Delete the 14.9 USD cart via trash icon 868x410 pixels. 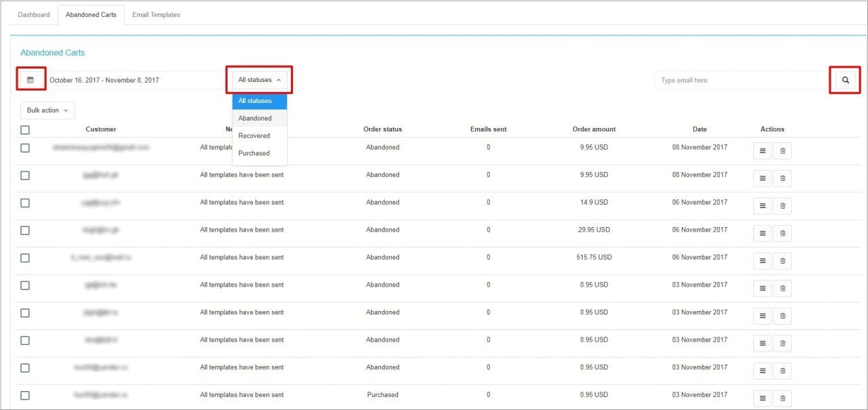tap(783, 206)
